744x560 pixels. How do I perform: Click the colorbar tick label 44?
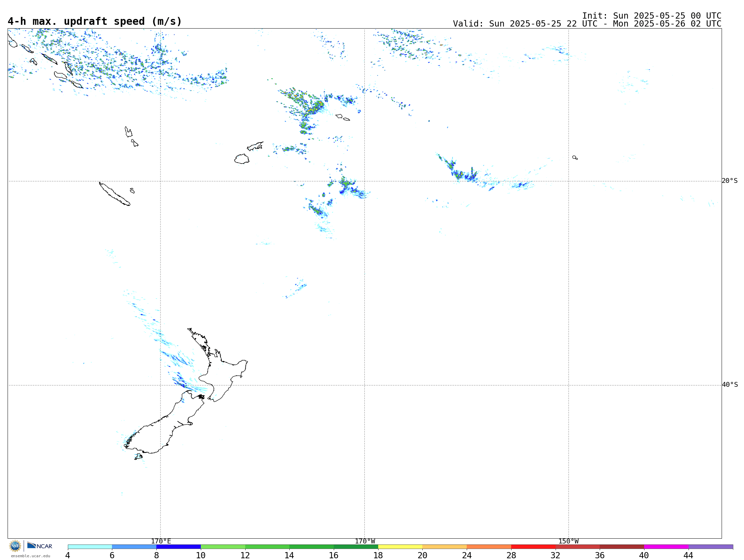pos(689,556)
